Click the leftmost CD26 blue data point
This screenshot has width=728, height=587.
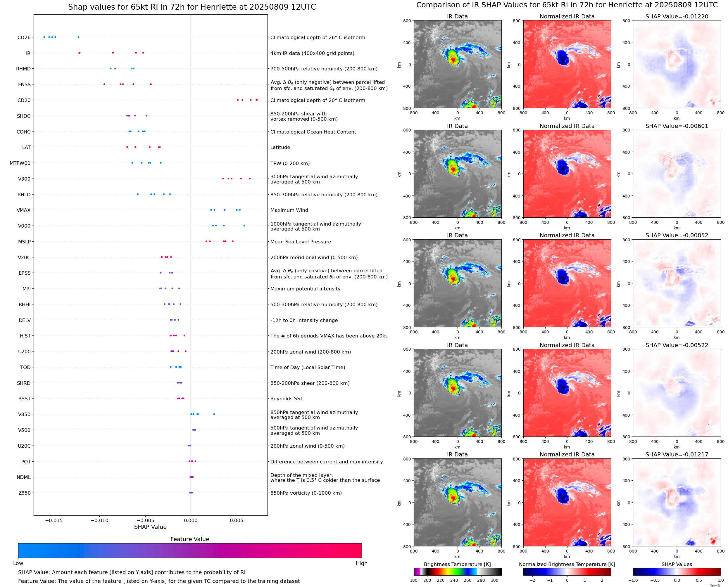44,37
